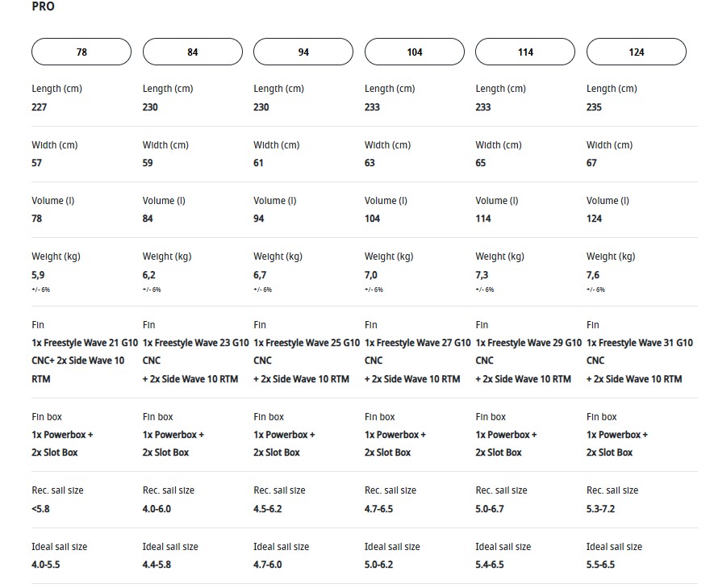The width and height of the screenshot is (710, 588).
Task: Click the length value 227
Action: 39,107
